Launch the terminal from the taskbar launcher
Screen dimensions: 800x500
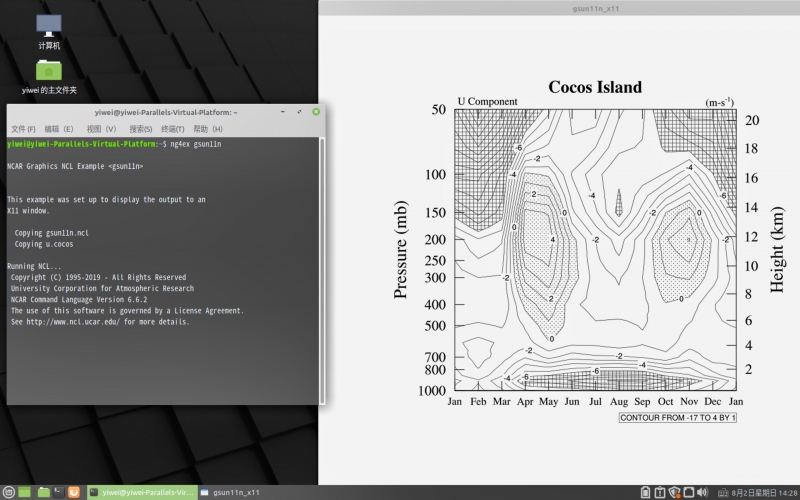[59, 492]
